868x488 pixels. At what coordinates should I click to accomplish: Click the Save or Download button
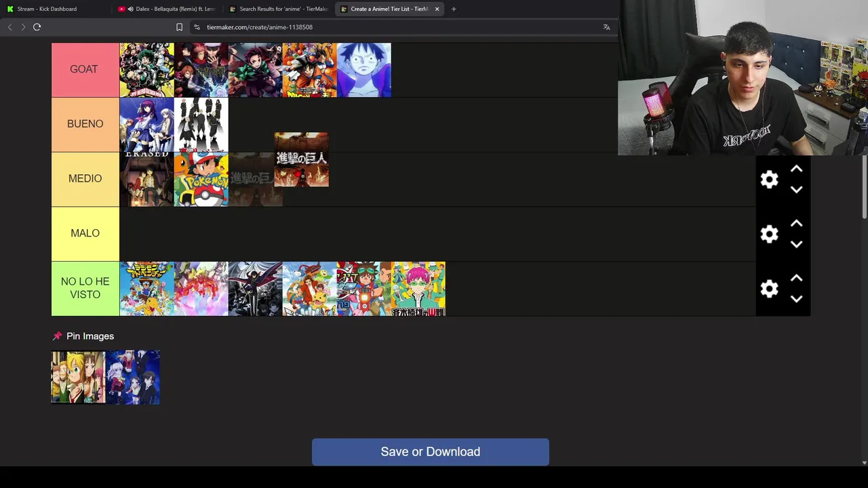pos(431,452)
